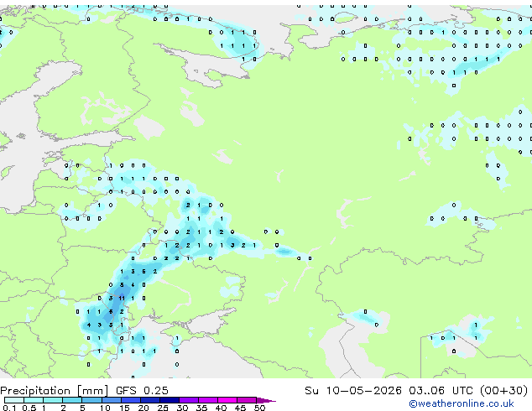Select the bright magenta 40–45 mm legend swatch
The height and width of the screenshot is (411, 532).
[227, 400]
